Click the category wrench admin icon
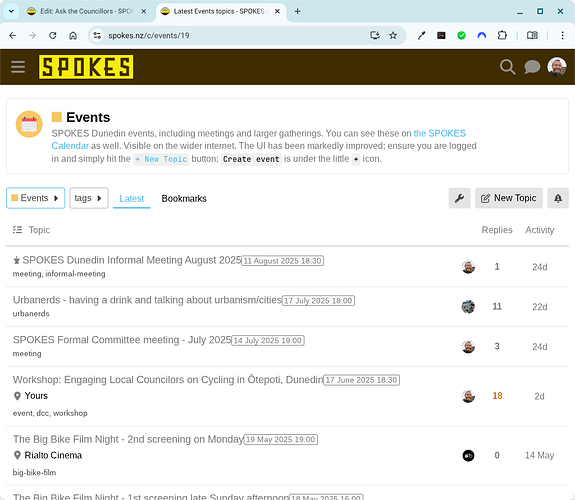 tap(459, 198)
